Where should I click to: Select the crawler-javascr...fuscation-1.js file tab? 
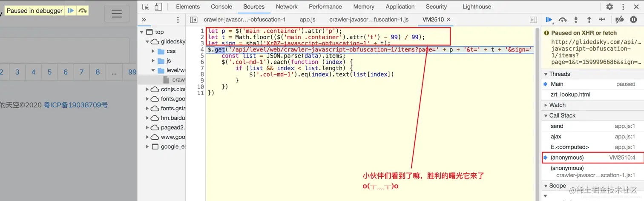coord(369,20)
